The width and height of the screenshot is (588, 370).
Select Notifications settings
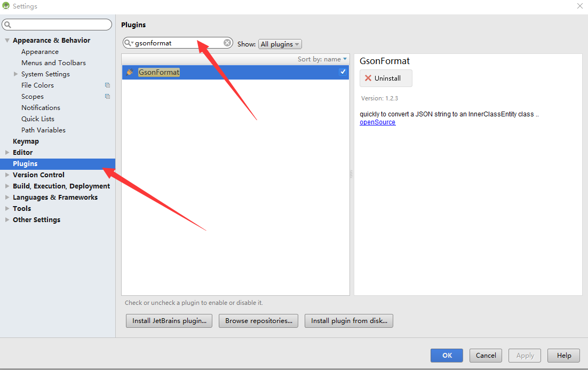click(x=41, y=108)
